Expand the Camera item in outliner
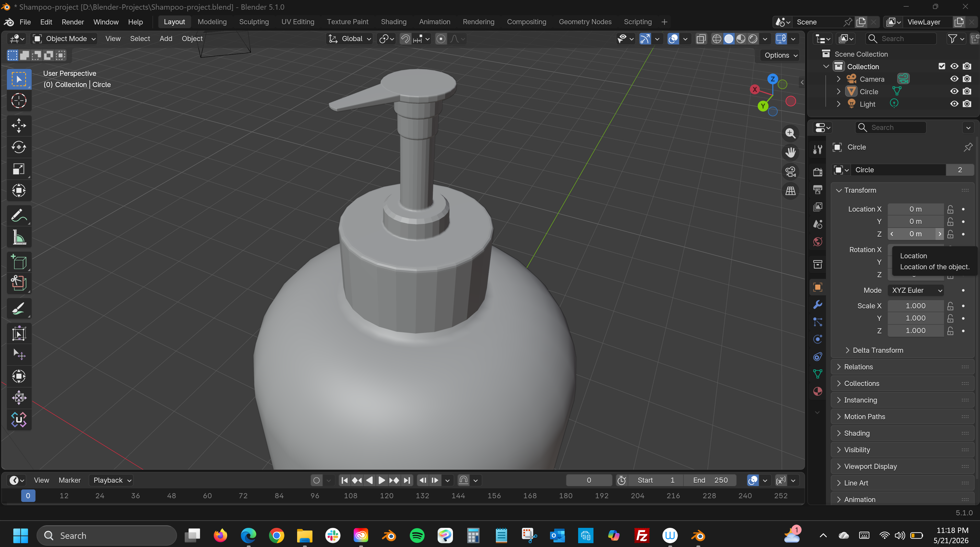Image resolution: width=980 pixels, height=547 pixels. tap(838, 79)
